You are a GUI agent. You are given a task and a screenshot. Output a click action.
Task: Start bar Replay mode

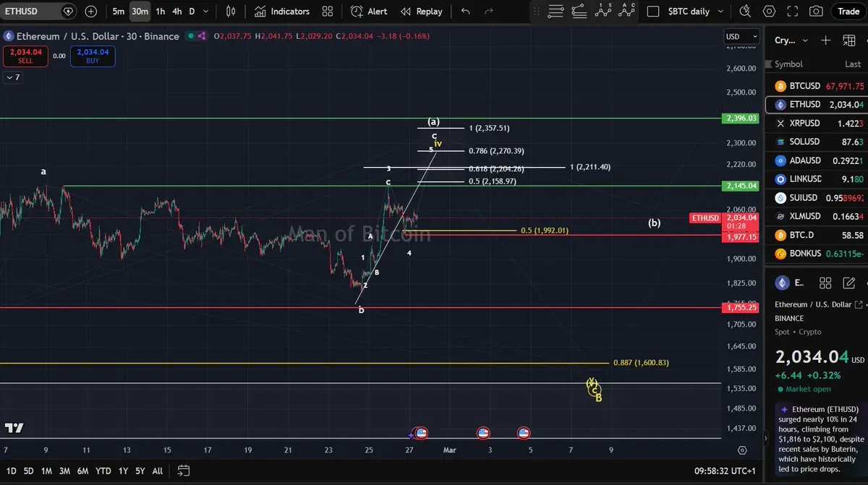(x=421, y=12)
